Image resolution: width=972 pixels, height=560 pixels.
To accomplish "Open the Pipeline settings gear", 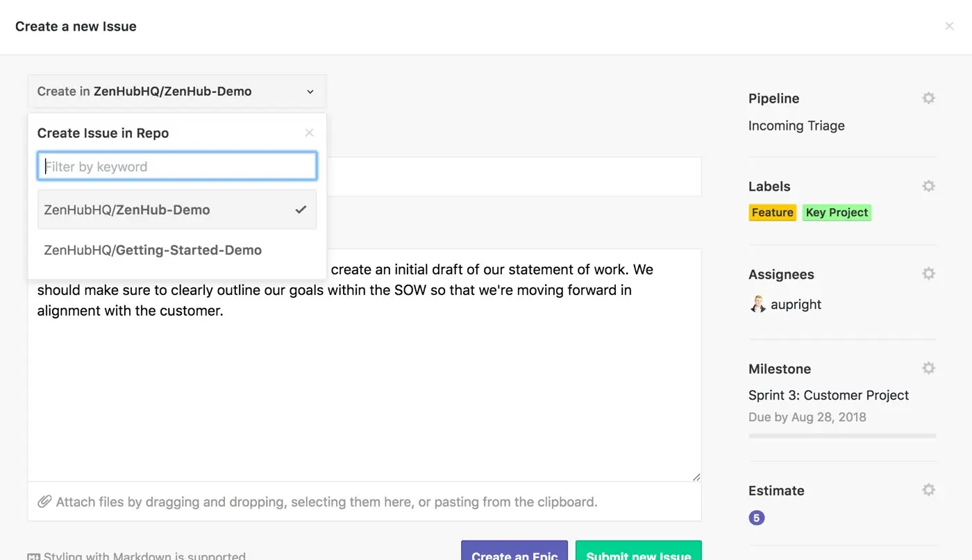I will point(928,99).
